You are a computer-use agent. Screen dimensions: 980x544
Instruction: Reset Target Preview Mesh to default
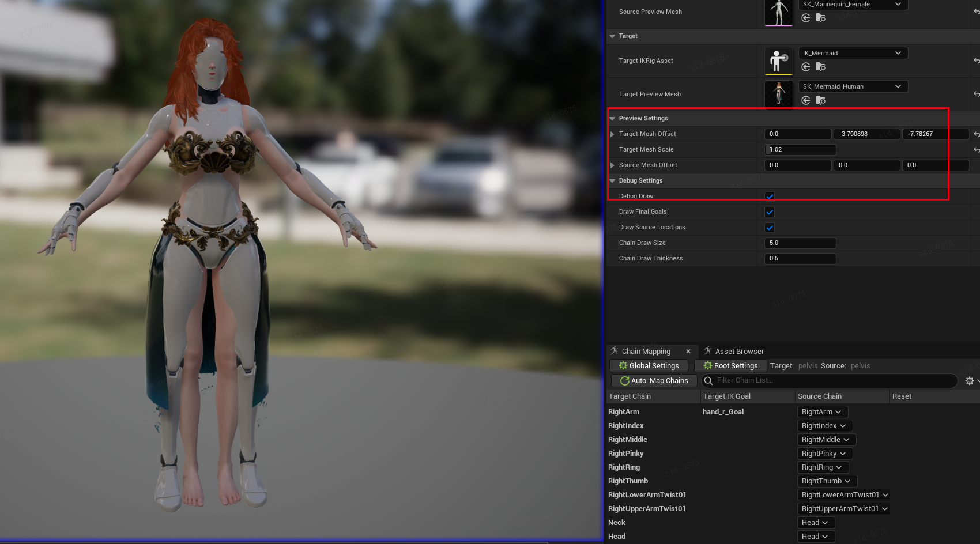(976, 94)
